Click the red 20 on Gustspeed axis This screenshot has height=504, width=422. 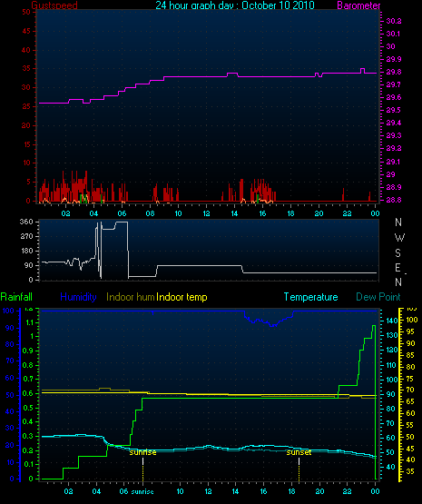(26, 125)
